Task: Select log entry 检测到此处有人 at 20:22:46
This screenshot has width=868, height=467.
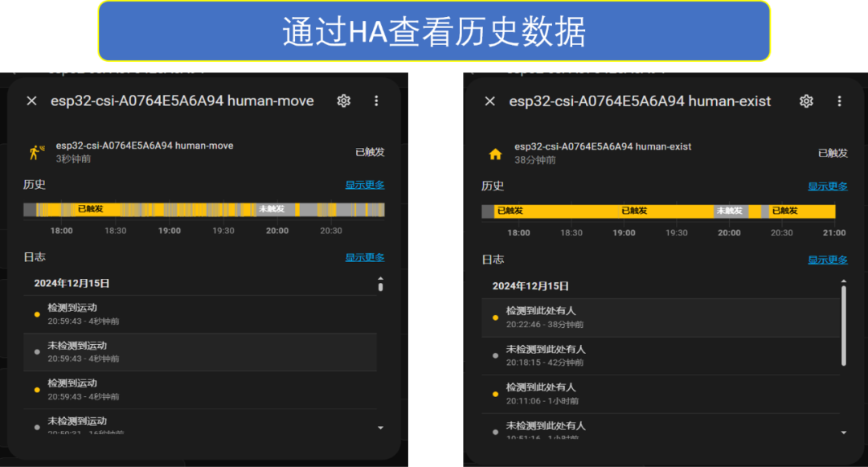Action: tap(661, 317)
